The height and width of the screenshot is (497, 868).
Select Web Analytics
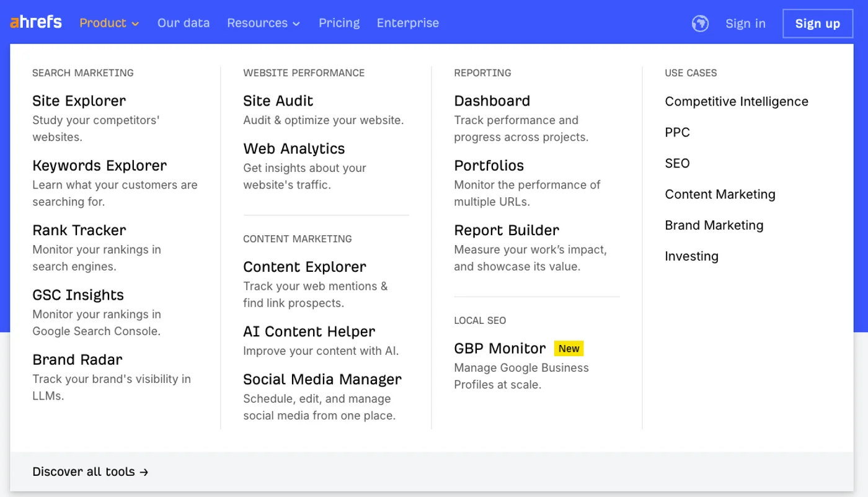tap(294, 148)
